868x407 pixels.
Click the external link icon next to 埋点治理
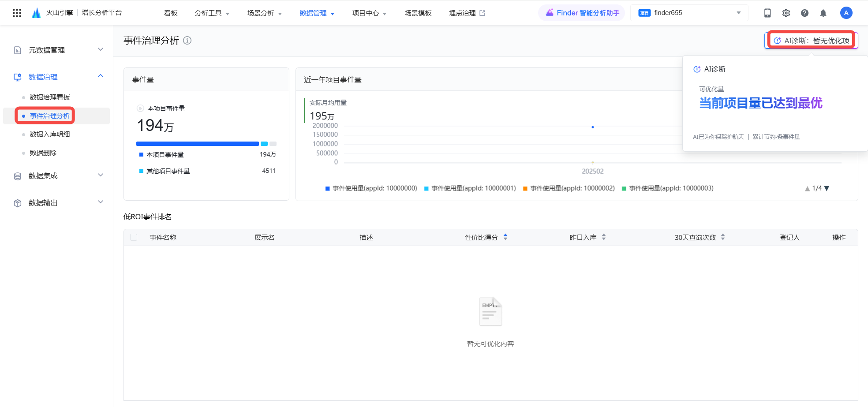point(483,13)
